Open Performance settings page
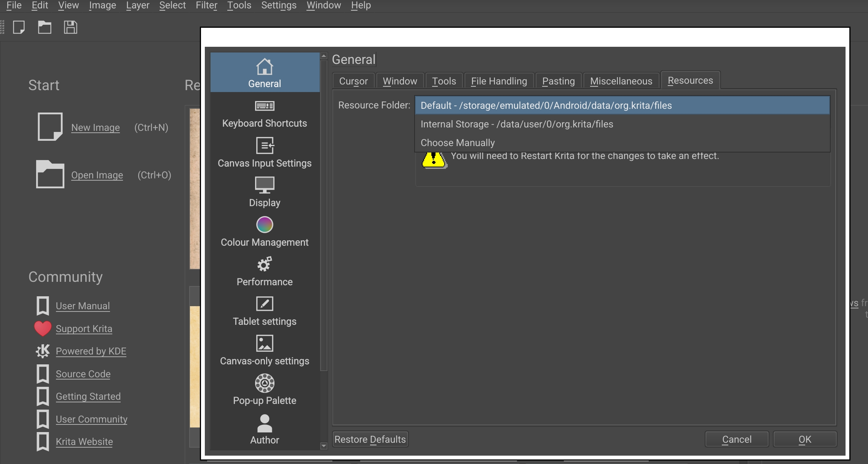The image size is (868, 464). coord(265,272)
